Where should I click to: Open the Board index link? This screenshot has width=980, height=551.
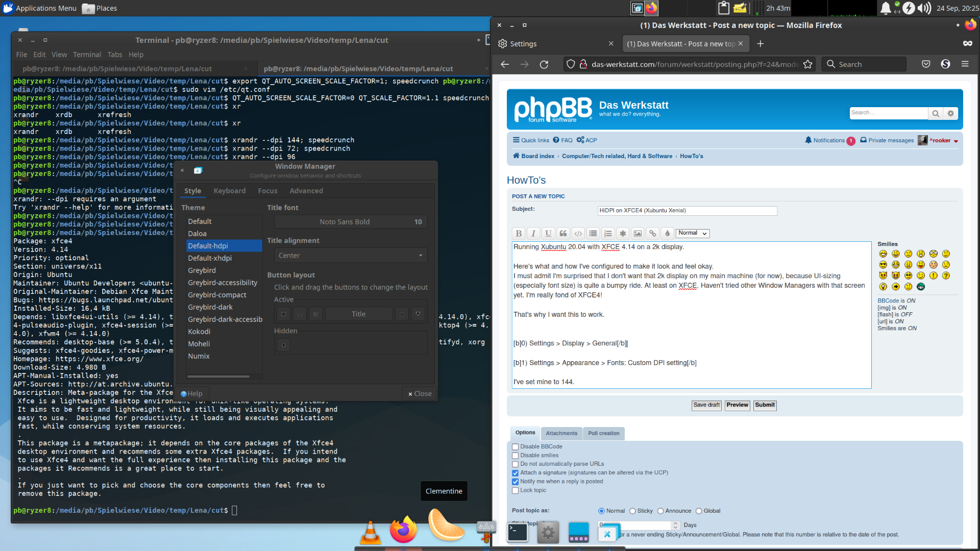pyautogui.click(x=537, y=156)
